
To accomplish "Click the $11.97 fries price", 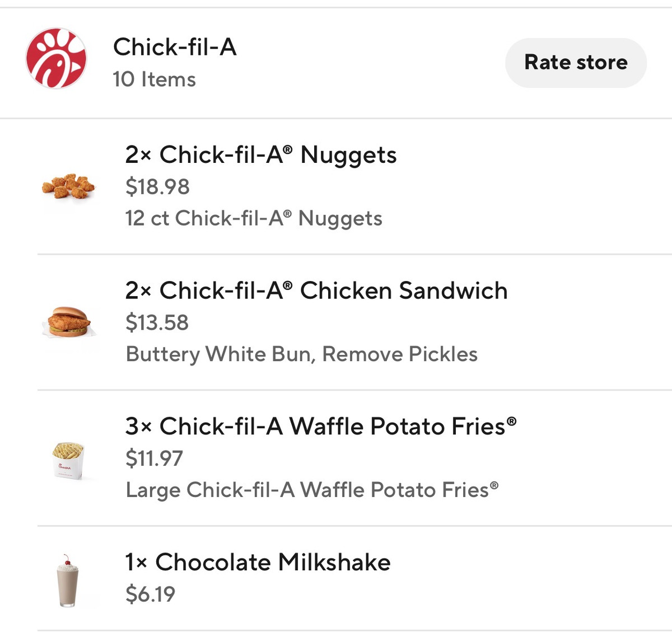I will point(154,458).
